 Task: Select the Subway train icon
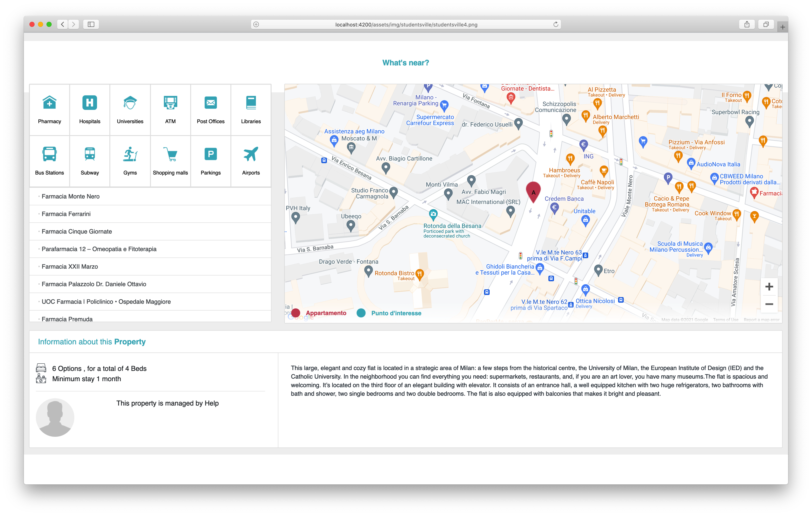click(90, 154)
